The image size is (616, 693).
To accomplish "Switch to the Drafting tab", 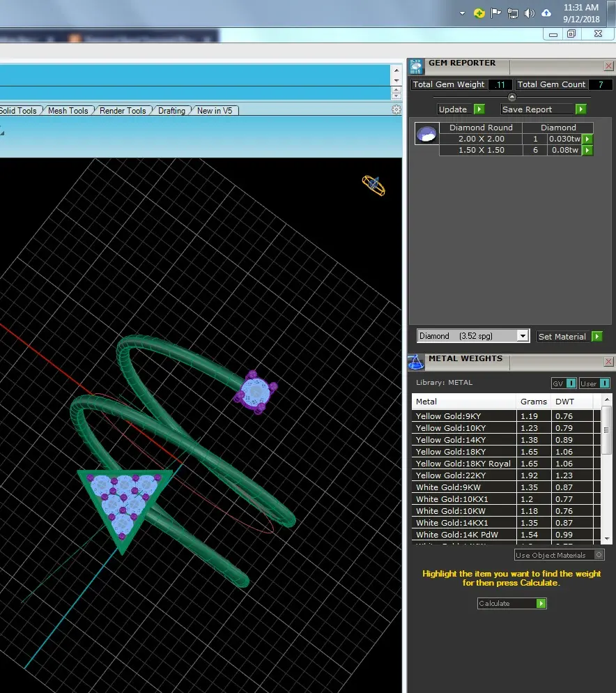I will tap(172, 110).
